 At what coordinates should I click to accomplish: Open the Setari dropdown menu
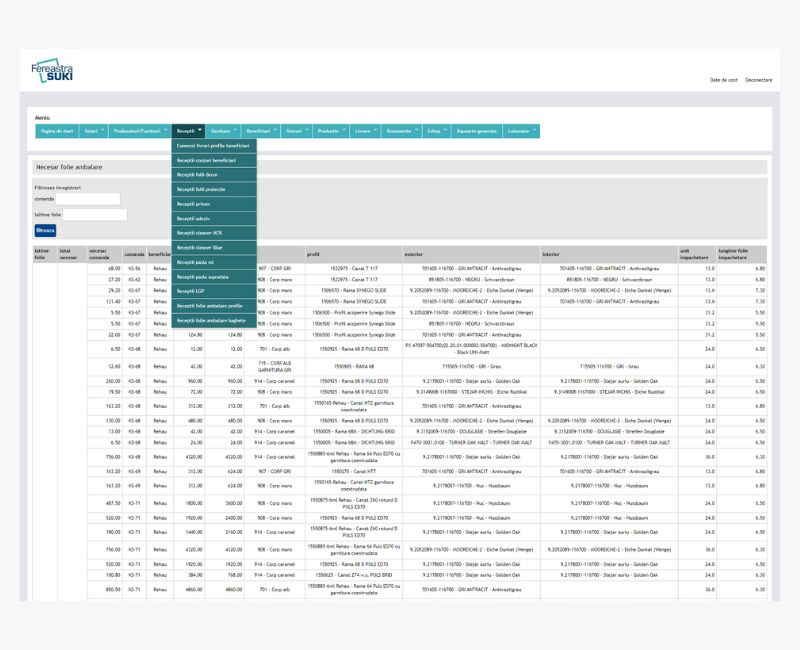point(94,131)
